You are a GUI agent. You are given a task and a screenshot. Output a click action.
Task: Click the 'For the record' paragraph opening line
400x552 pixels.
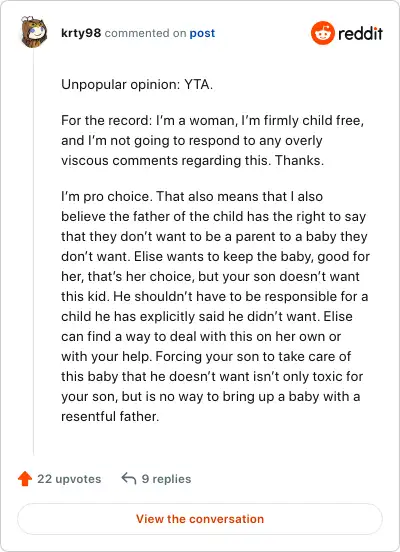212,120
